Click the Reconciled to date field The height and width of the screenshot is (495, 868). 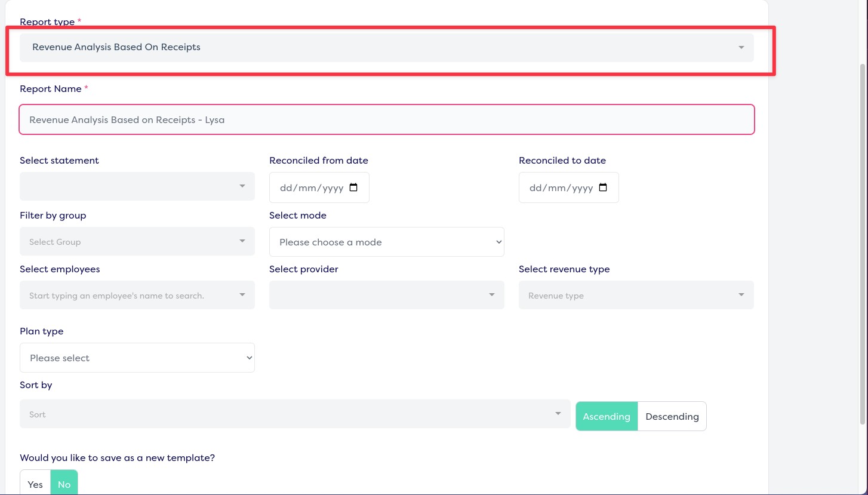click(x=561, y=187)
